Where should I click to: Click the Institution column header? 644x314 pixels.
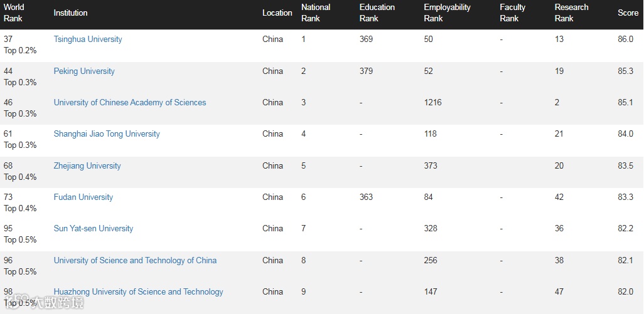[x=70, y=13]
